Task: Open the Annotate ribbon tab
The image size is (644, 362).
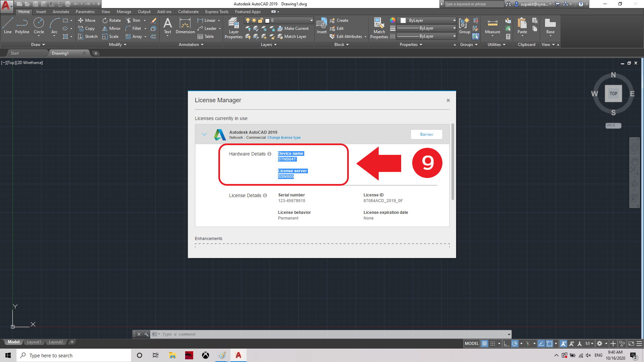Action: (x=61, y=12)
